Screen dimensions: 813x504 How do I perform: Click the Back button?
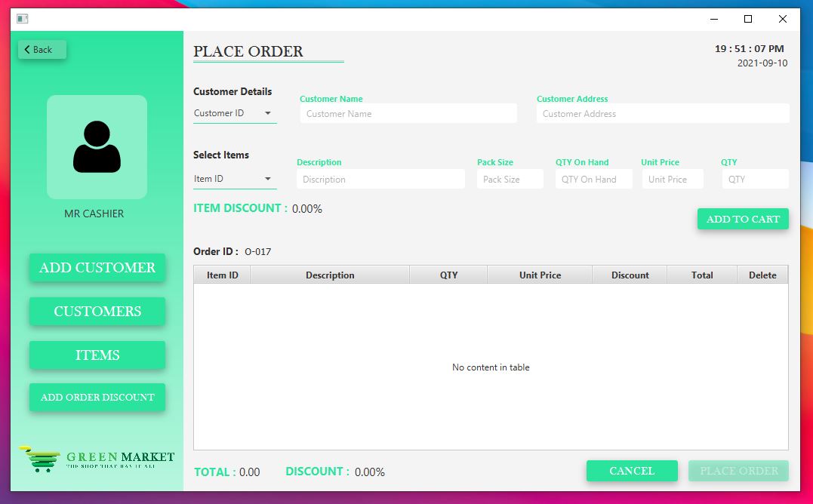click(41, 49)
